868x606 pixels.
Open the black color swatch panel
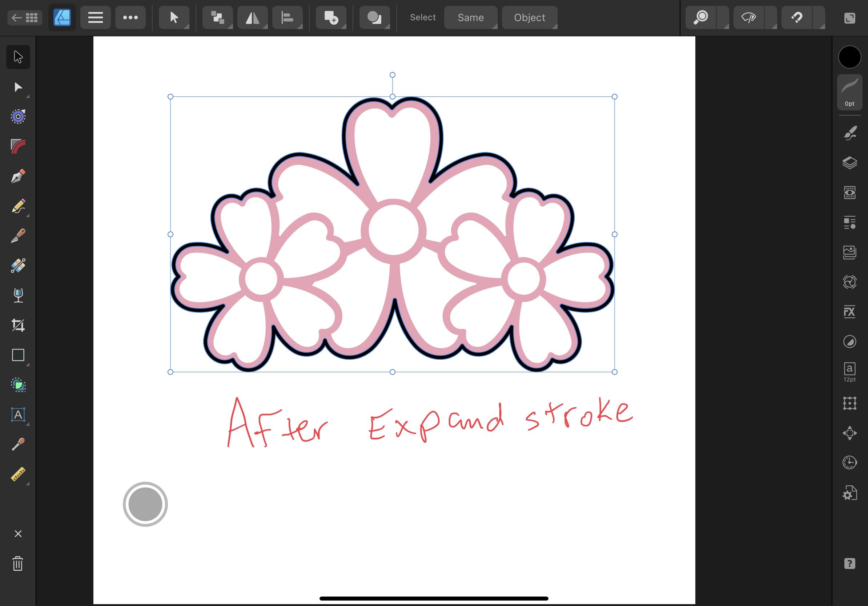[x=849, y=57]
